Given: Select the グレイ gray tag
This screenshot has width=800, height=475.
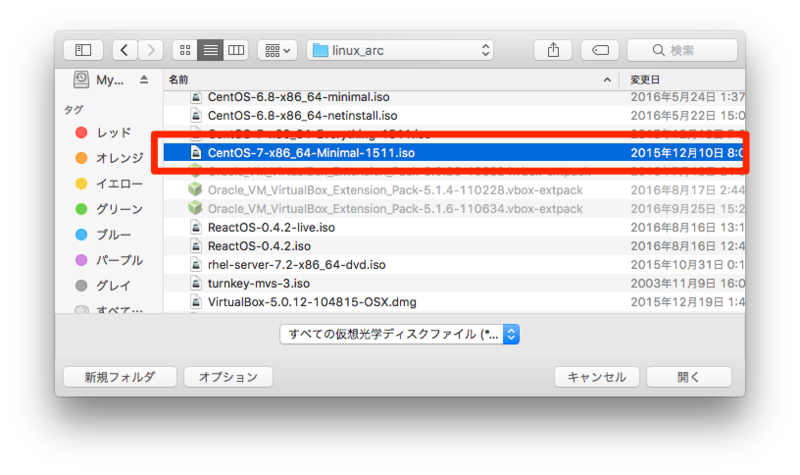Looking at the screenshot, I should (x=104, y=286).
